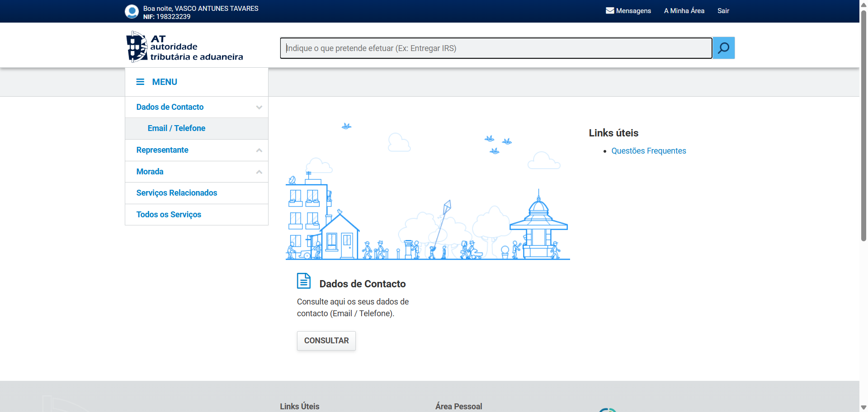
Task: Collapse Dados de Contacto chevron
Action: pos(259,107)
